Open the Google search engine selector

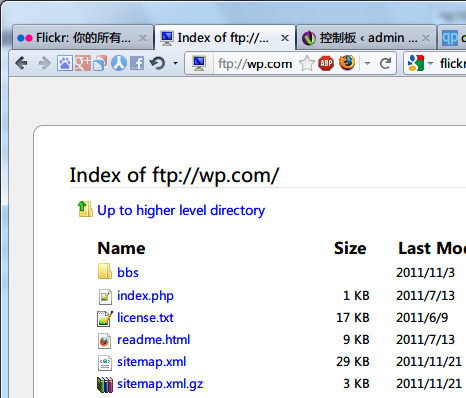coord(420,63)
